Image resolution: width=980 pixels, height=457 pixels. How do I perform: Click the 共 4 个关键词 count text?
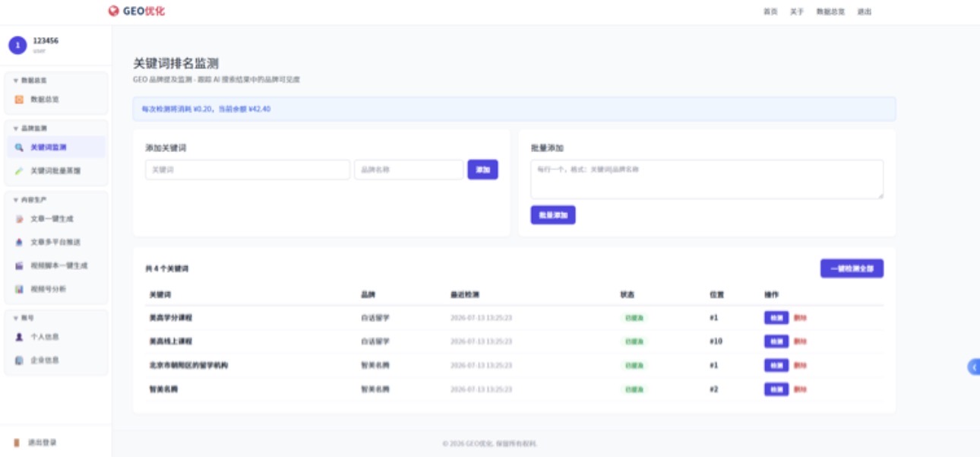tap(167, 269)
